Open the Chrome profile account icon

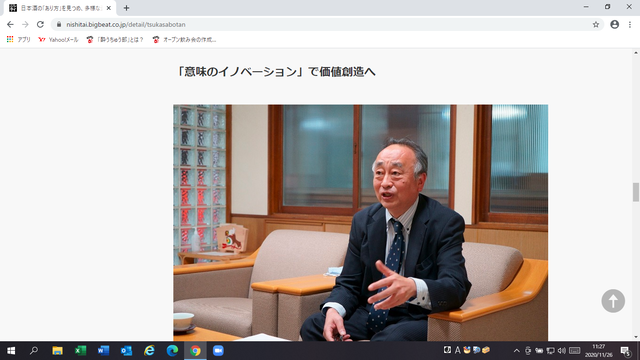[x=614, y=24]
